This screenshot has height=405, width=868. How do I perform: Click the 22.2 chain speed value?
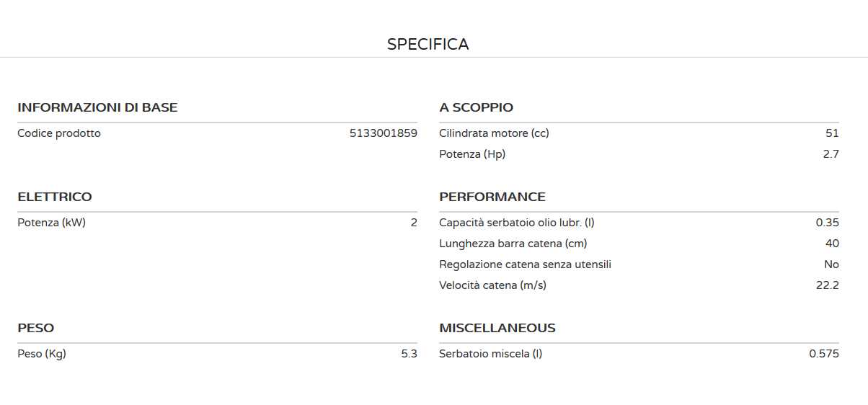(x=827, y=285)
